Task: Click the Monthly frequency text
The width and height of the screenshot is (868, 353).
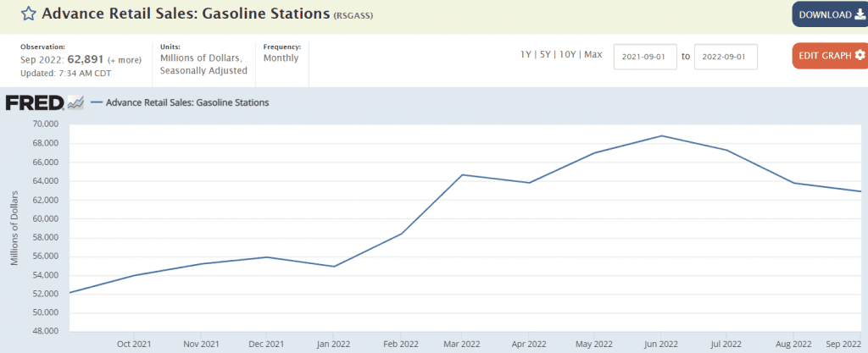Action: pos(281,58)
